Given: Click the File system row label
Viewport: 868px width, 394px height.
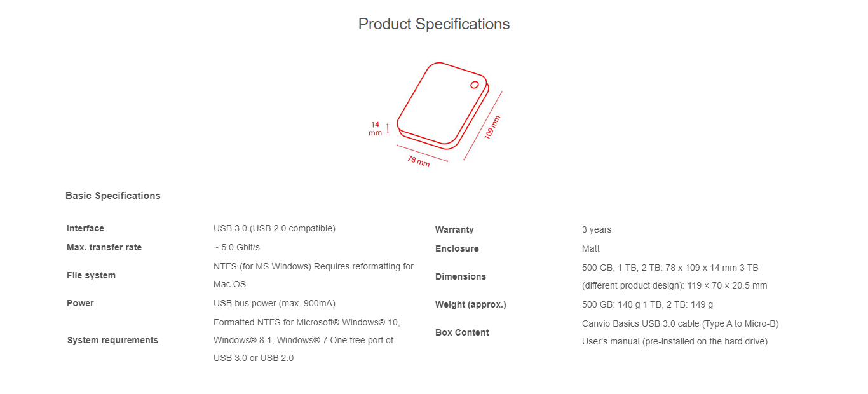Looking at the screenshot, I should coord(91,275).
